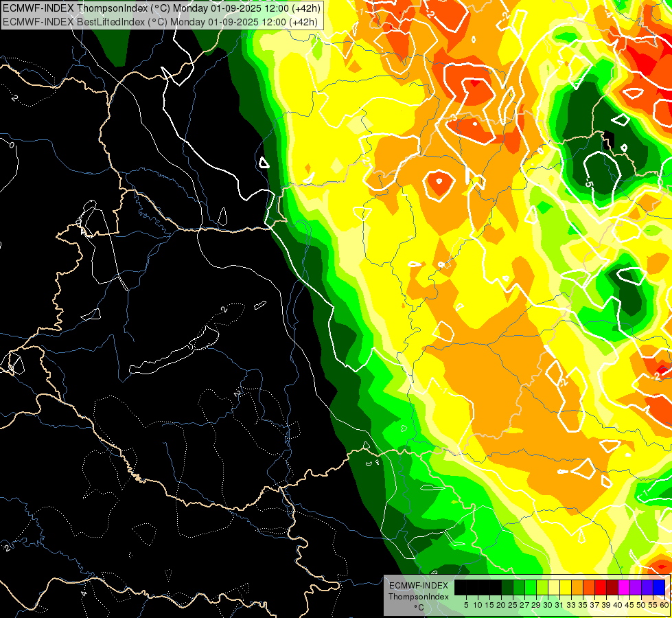
Task: Click the legend tick label 40
Action: click(x=618, y=605)
